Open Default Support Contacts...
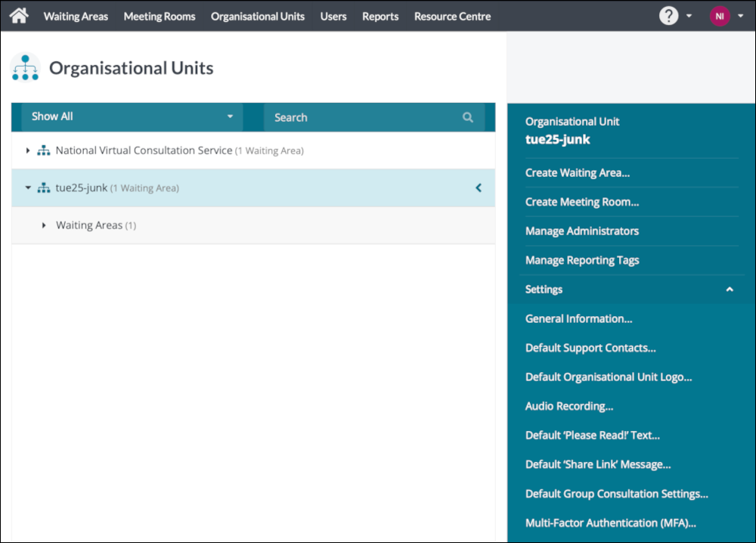 [590, 348]
